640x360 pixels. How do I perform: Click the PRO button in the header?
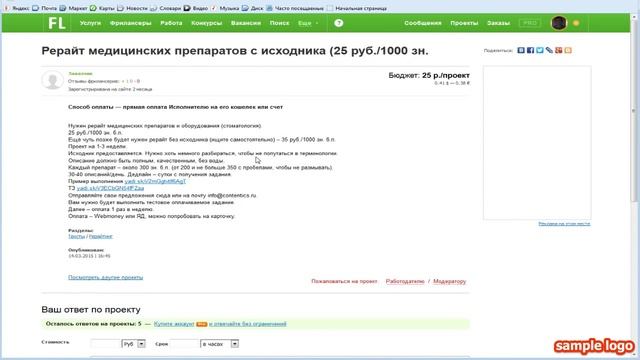pos(530,23)
